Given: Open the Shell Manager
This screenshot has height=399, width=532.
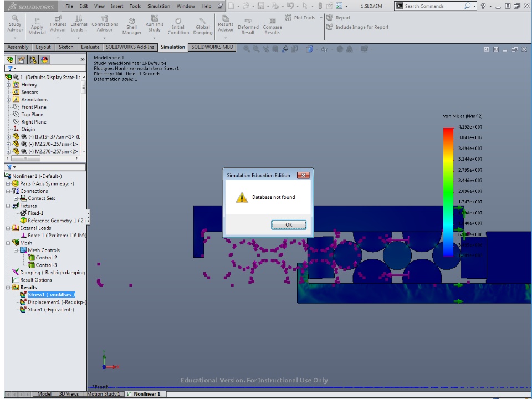Looking at the screenshot, I should pos(132,27).
